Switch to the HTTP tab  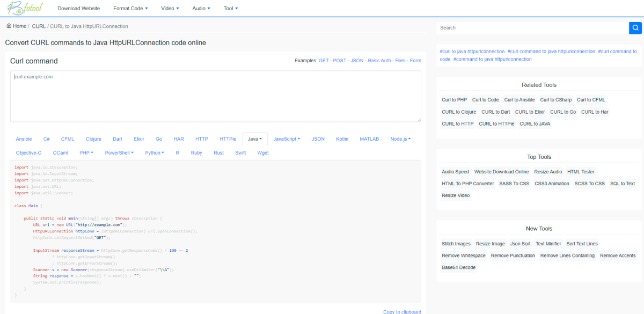tap(202, 139)
